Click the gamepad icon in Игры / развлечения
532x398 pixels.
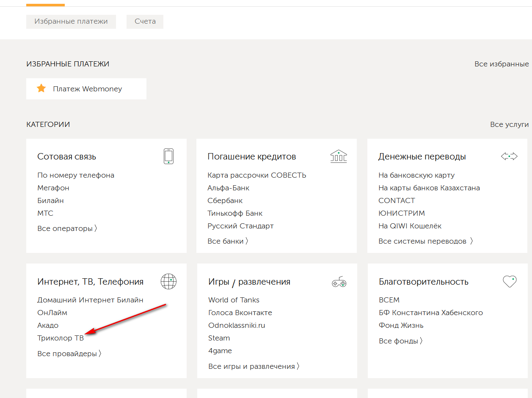tap(339, 282)
